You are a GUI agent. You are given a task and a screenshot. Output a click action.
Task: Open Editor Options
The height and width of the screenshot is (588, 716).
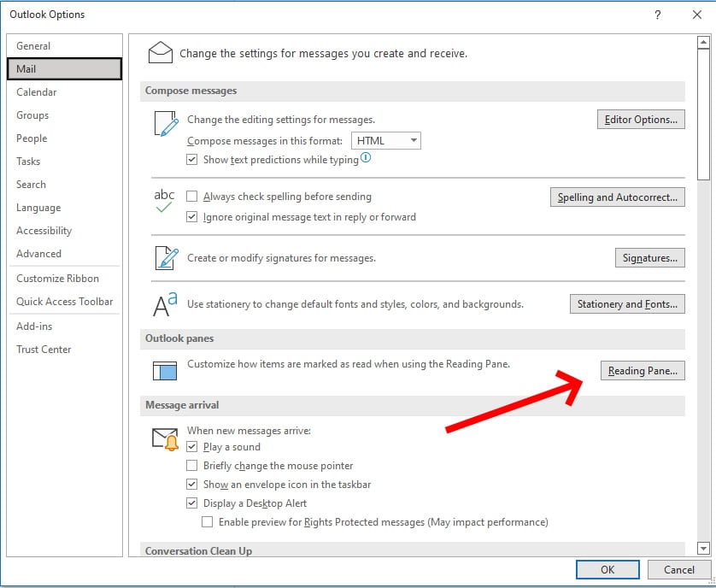[x=641, y=120]
